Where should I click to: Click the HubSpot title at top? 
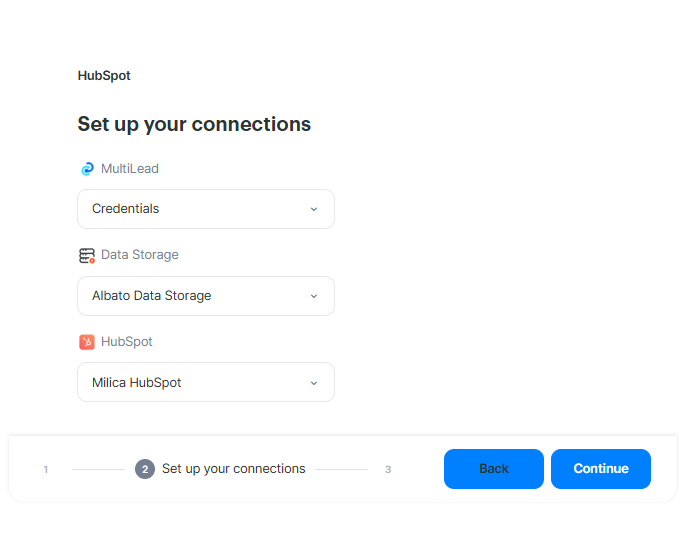104,75
